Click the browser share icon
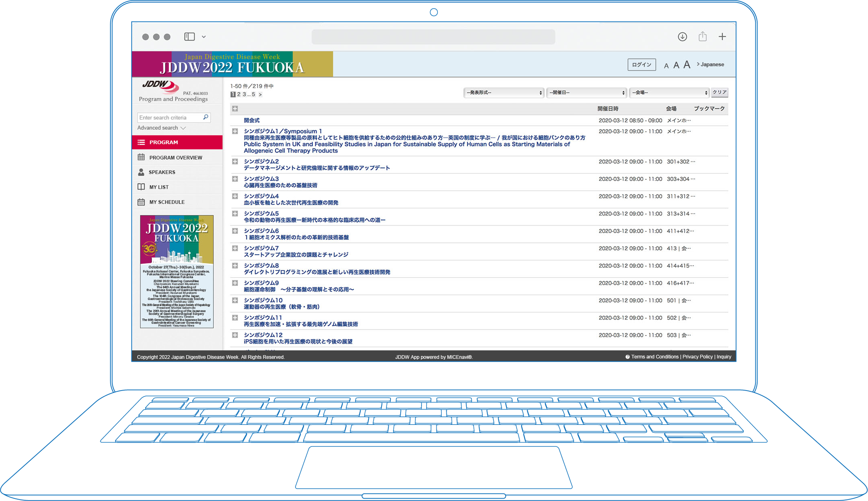This screenshot has height=501, width=868. pyautogui.click(x=703, y=36)
